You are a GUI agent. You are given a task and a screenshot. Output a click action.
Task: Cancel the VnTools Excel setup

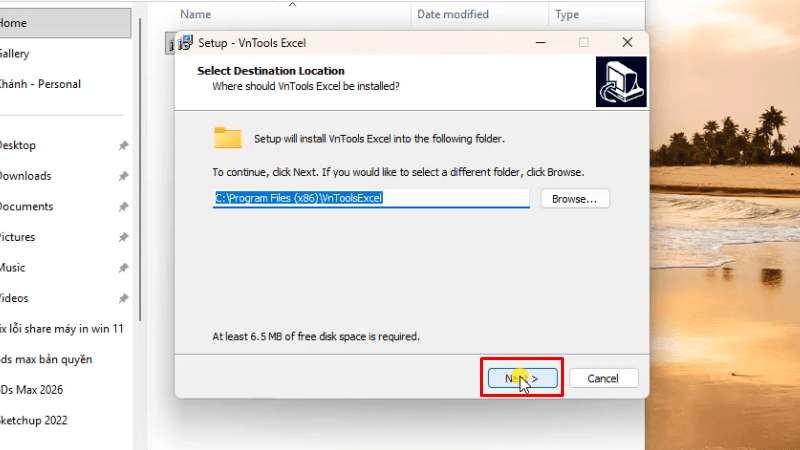coord(603,378)
